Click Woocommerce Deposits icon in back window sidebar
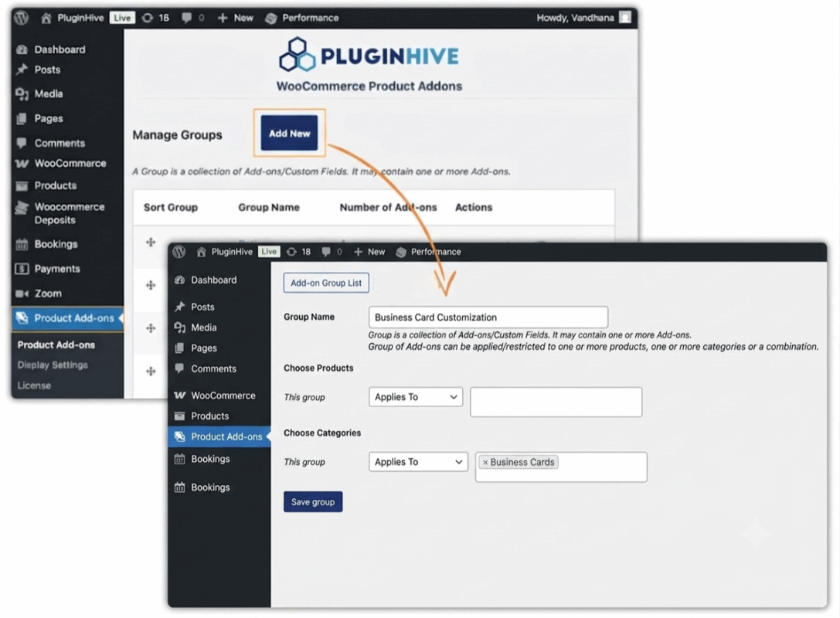 coord(22,207)
